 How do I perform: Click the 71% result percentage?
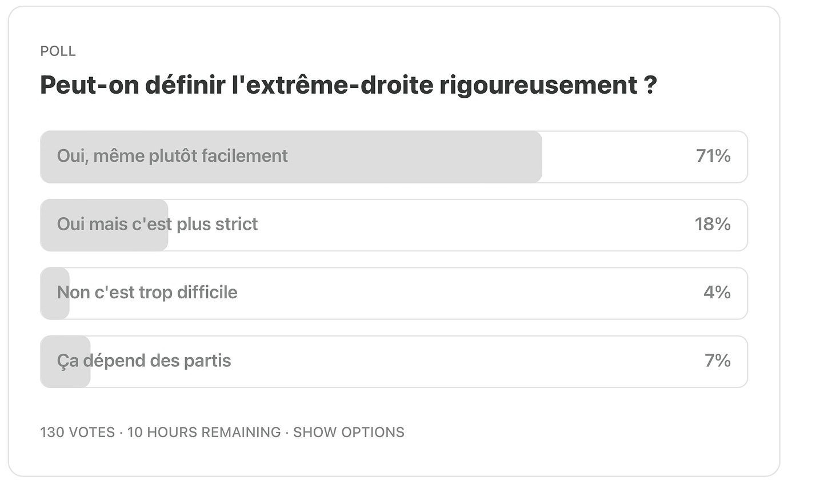(713, 156)
